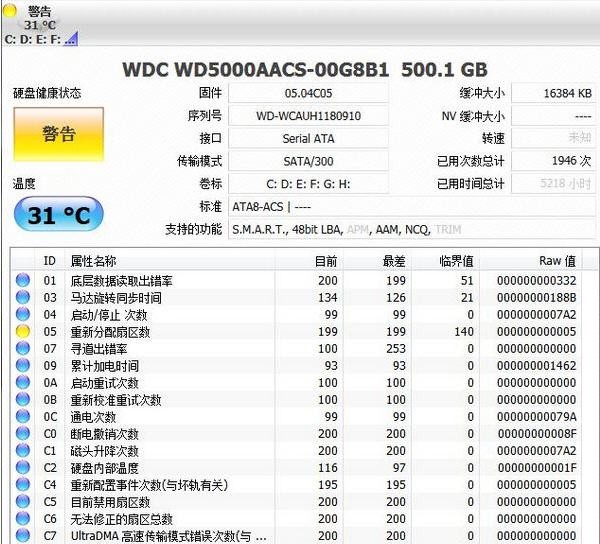Select the 无法修正的扇区总数 attribute row

coord(297,519)
